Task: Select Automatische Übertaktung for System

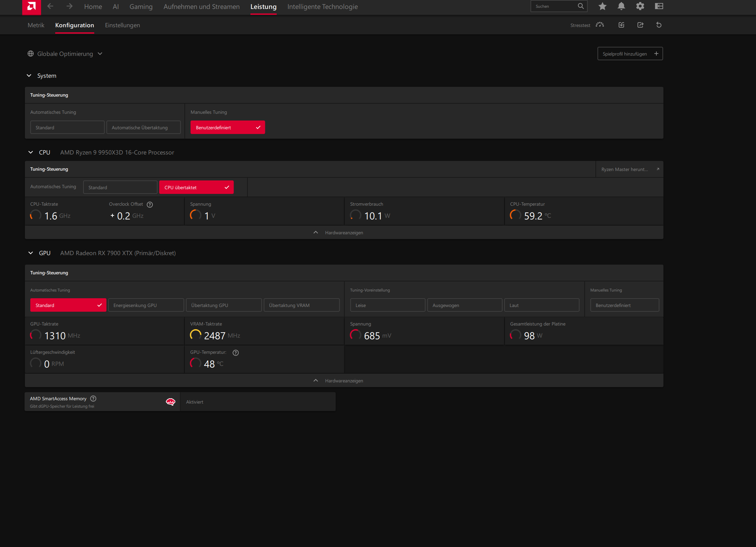Action: click(143, 127)
